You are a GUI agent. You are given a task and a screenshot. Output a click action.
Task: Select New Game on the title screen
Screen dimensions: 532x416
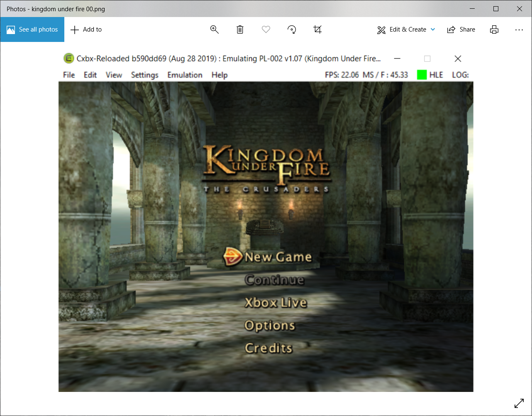278,257
